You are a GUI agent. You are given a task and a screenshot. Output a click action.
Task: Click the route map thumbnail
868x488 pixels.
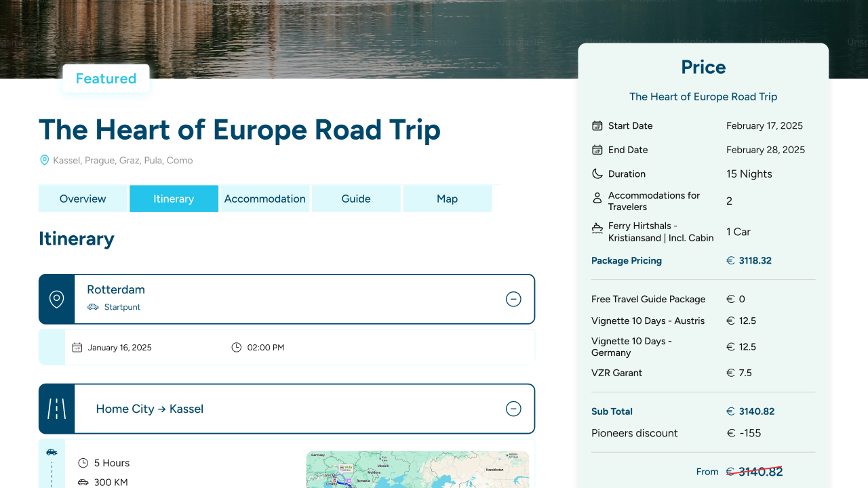point(417,470)
